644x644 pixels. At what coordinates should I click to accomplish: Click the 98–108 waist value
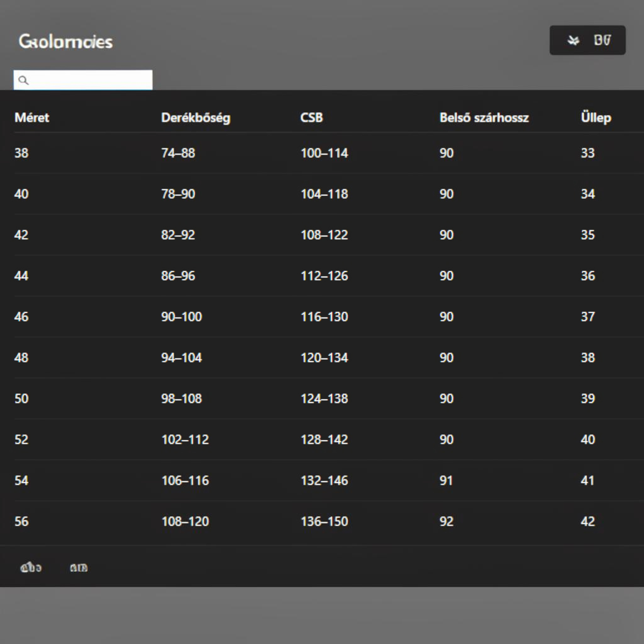[x=182, y=399]
